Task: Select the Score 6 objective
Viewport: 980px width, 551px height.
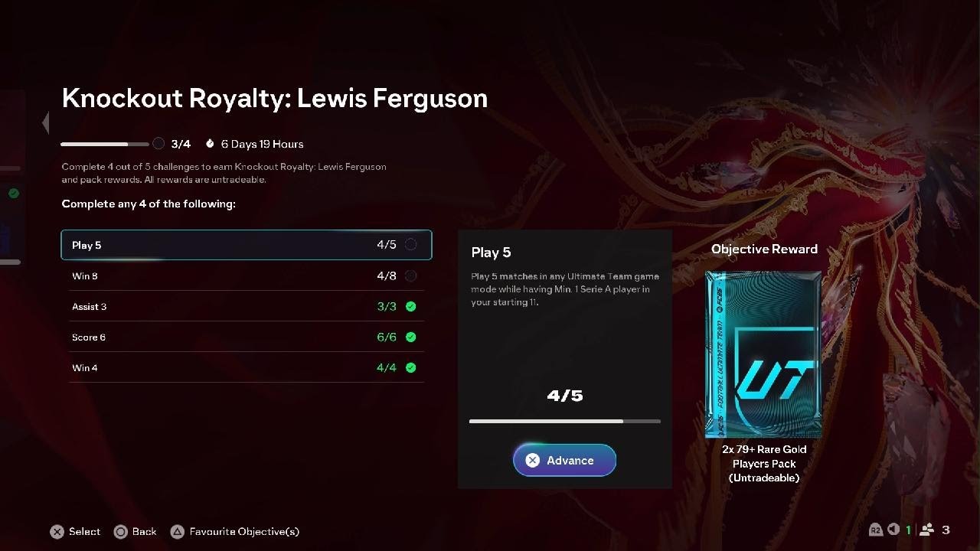Action: click(246, 337)
